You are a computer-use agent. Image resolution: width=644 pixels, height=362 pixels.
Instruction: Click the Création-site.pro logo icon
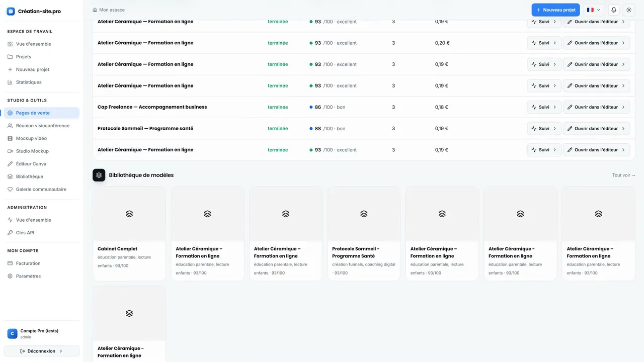(11, 11)
